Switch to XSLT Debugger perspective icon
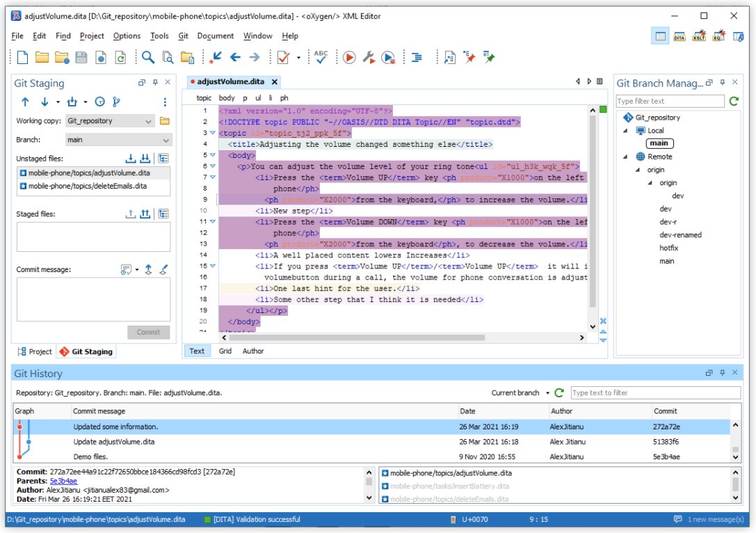756x533 pixels. coord(699,36)
